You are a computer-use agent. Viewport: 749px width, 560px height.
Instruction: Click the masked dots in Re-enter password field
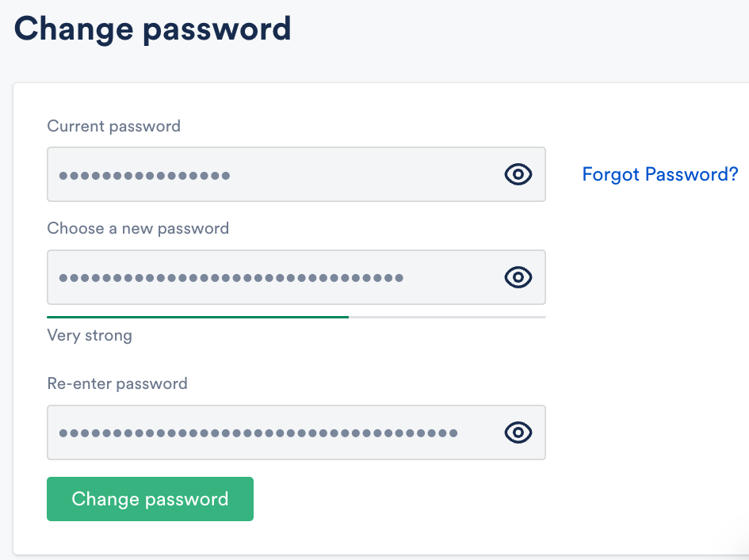(258, 433)
